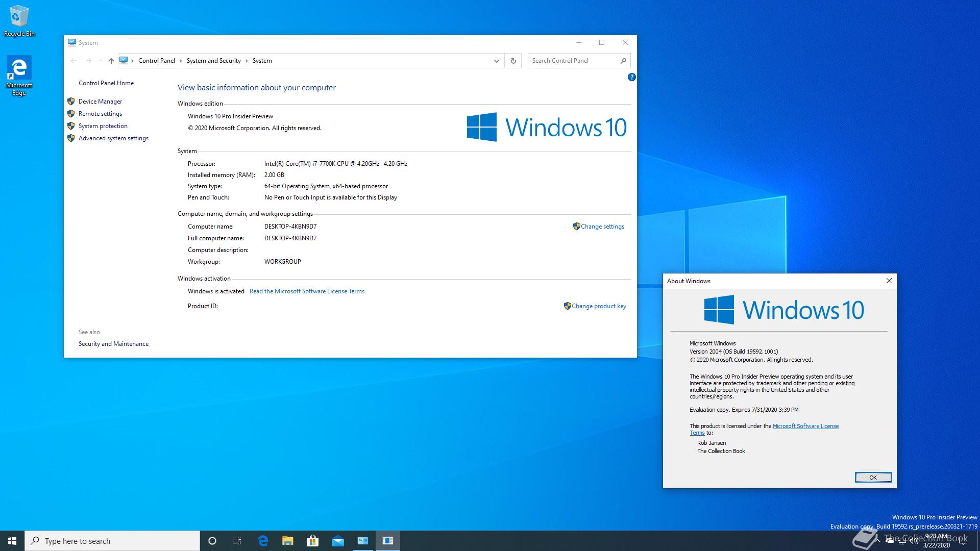Screen dimensions: 980x551
Task: Click the Back arrow in the System window
Action: (74, 61)
